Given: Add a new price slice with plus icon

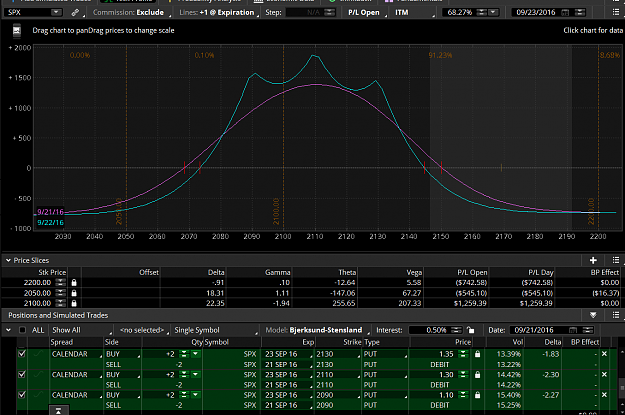Looking at the screenshot, I should (593, 260).
